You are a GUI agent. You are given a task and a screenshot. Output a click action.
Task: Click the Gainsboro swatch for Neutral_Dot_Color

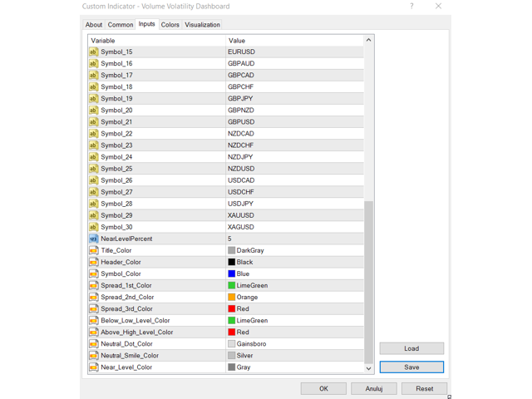[x=232, y=344]
